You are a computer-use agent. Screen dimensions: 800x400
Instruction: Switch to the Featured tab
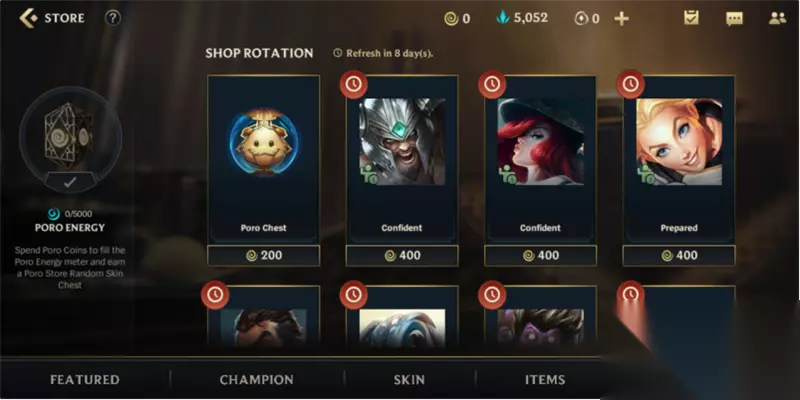(85, 380)
